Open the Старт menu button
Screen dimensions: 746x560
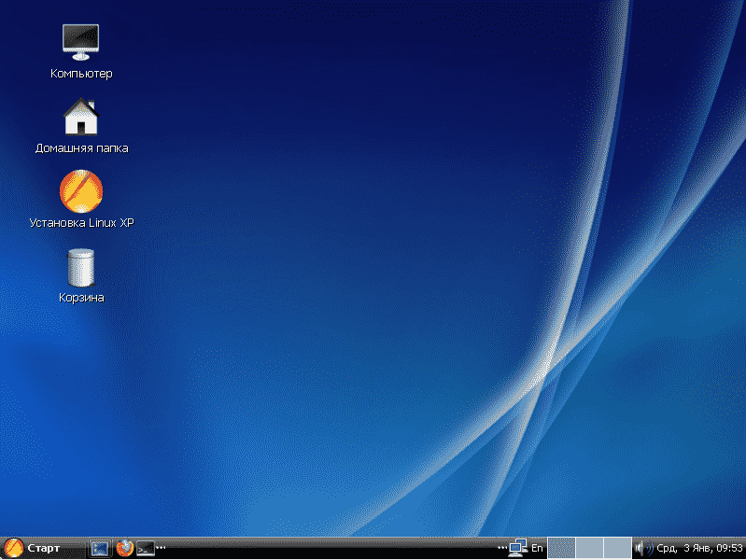34,548
